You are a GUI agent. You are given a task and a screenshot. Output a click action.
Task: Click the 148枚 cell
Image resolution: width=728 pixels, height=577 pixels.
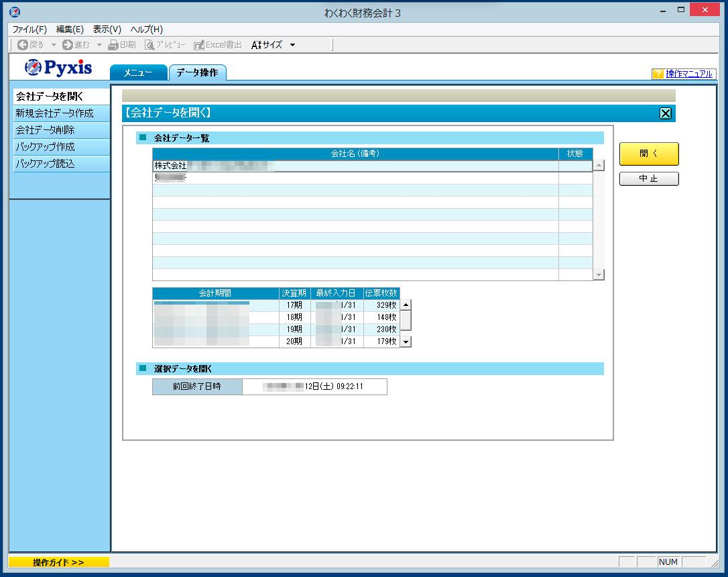381,317
